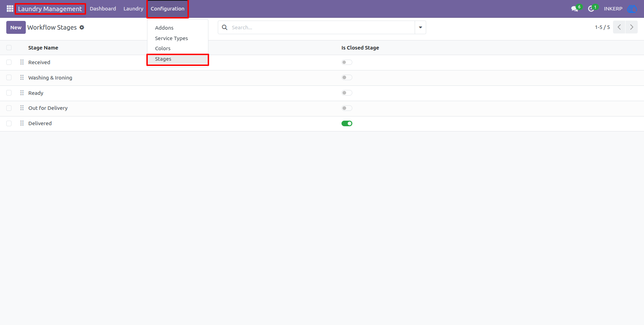Expand the search options dropdown arrow

(x=420, y=27)
